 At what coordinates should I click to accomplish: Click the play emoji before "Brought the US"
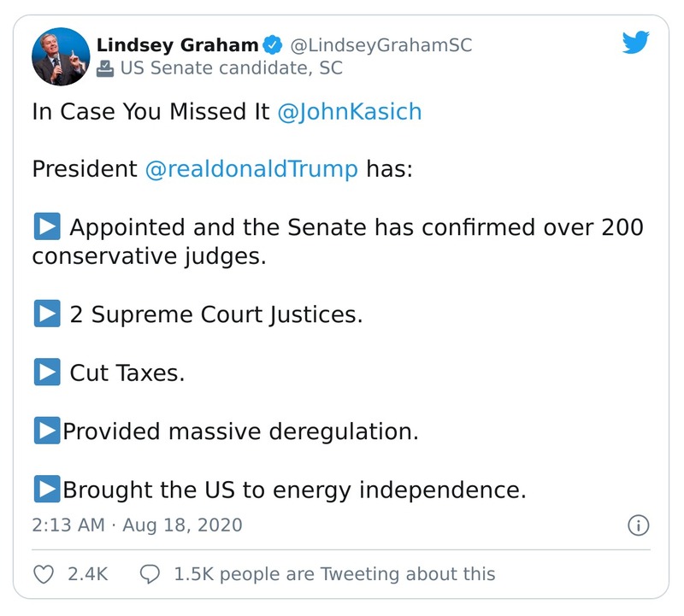click(46, 490)
